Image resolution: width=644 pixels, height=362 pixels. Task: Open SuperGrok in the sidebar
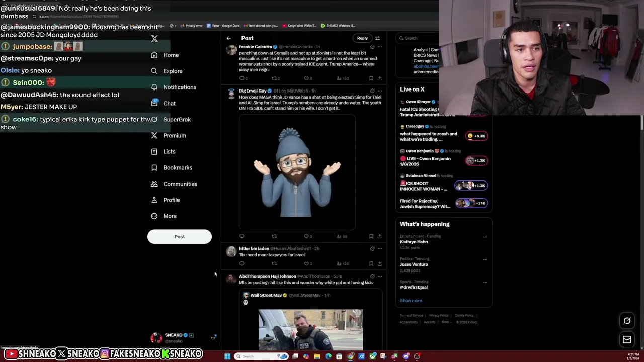tap(171, 119)
